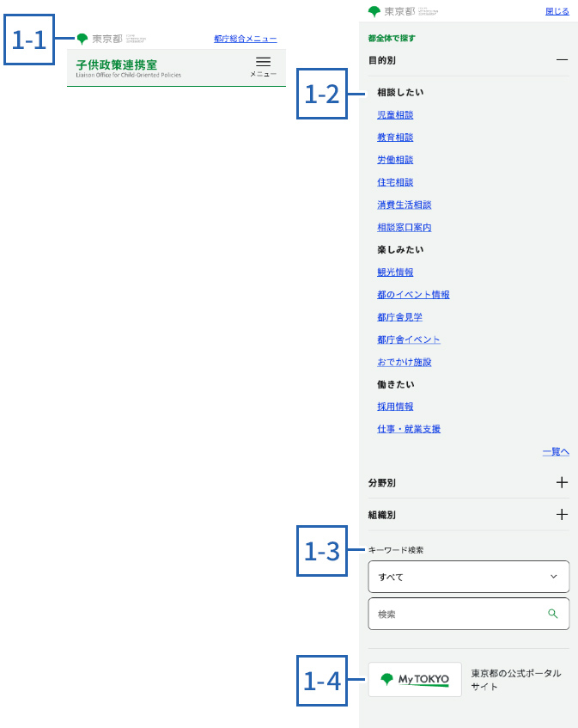
Task: Open the My TOKYO portal banner
Action: pos(415,679)
